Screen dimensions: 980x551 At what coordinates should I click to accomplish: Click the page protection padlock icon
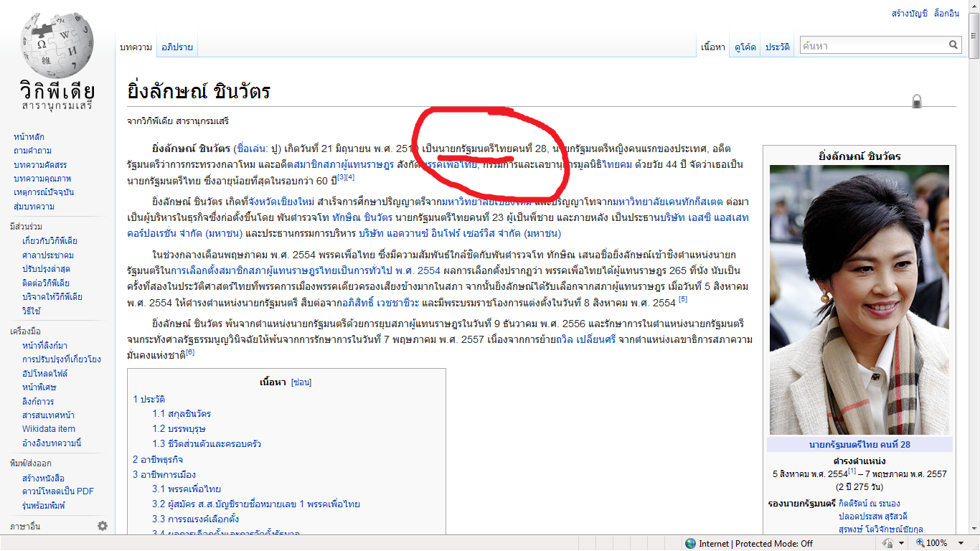[x=917, y=100]
